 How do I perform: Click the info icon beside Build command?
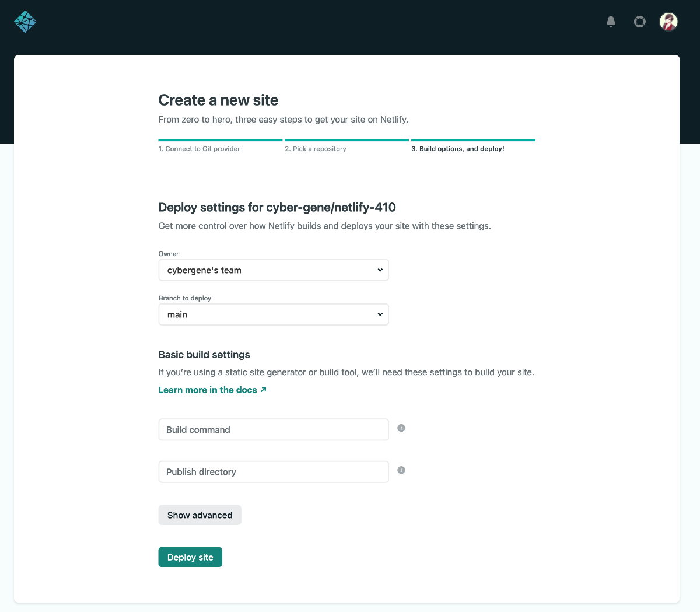[x=401, y=428]
